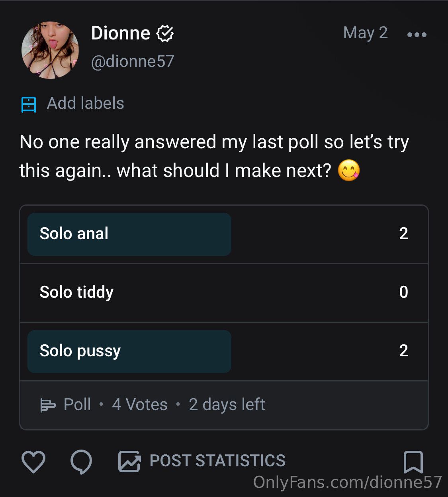This screenshot has width=448, height=497.
Task: Open comments with the speech bubble icon
Action: 81,462
